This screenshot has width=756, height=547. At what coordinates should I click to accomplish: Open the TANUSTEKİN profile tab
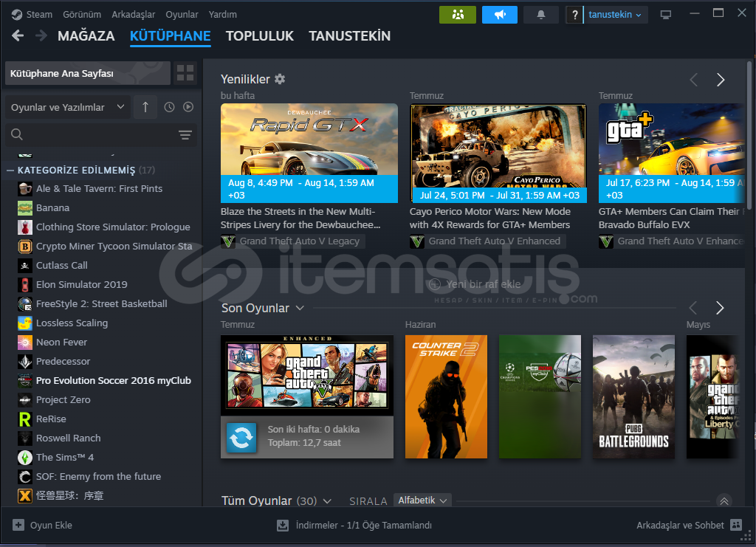[349, 35]
